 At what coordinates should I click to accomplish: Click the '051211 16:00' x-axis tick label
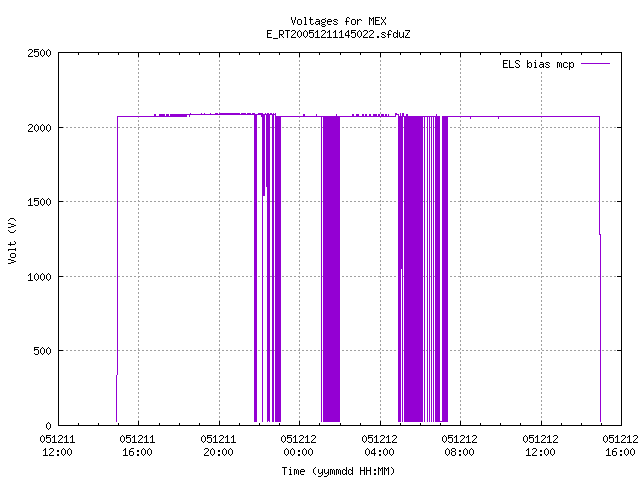pos(138,445)
